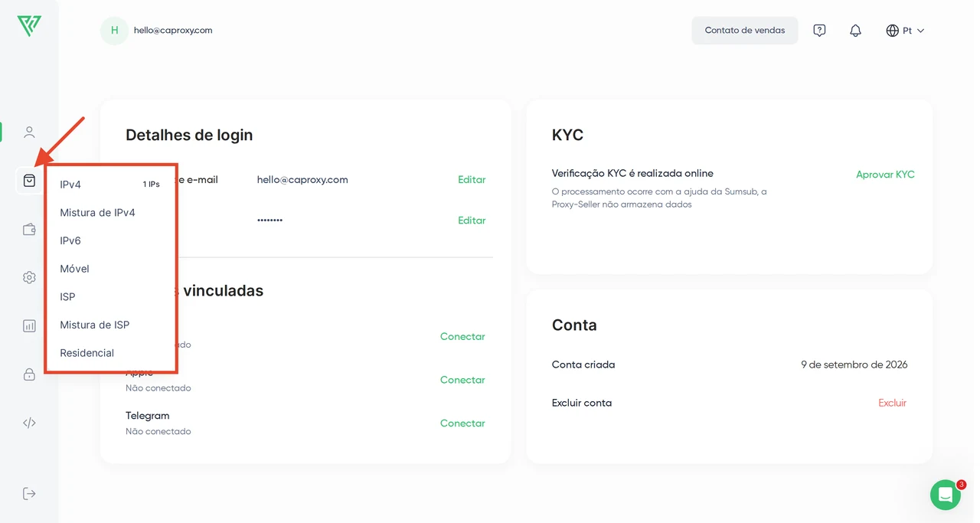The image size is (980, 523).
Task: Click the Contato de vendas button
Action: click(x=745, y=31)
